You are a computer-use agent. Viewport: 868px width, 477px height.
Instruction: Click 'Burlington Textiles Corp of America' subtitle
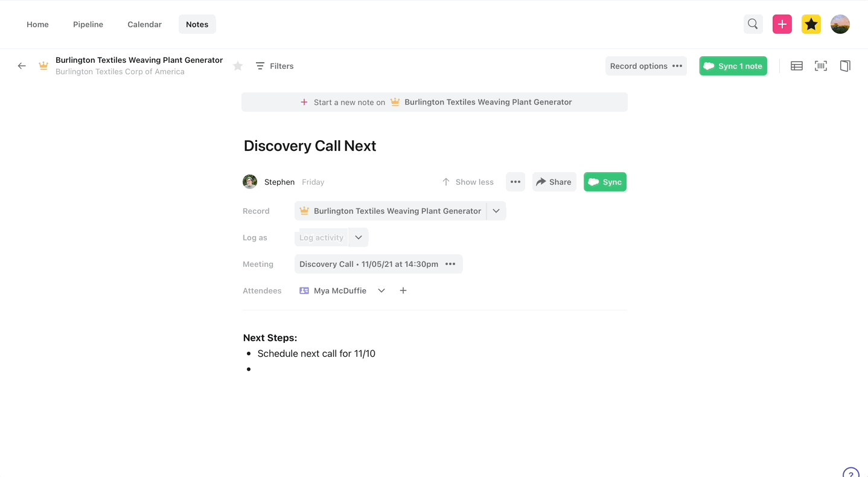pyautogui.click(x=120, y=71)
